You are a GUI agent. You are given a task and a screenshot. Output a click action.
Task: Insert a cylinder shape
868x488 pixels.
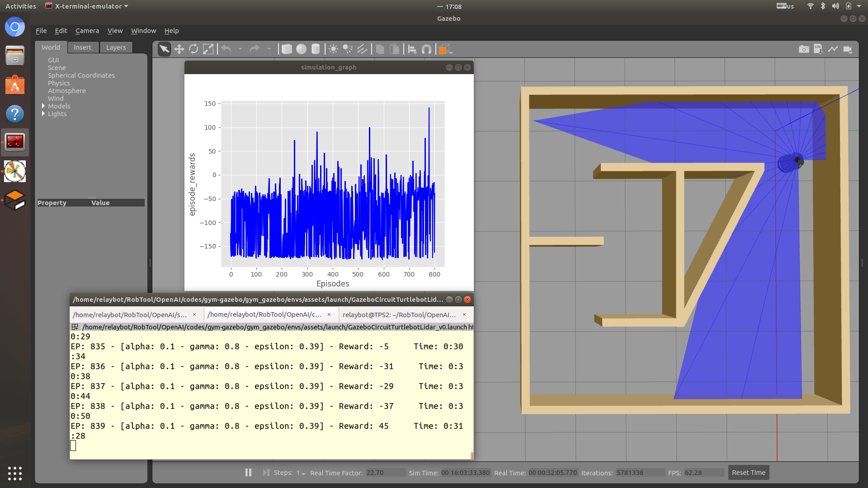click(316, 49)
